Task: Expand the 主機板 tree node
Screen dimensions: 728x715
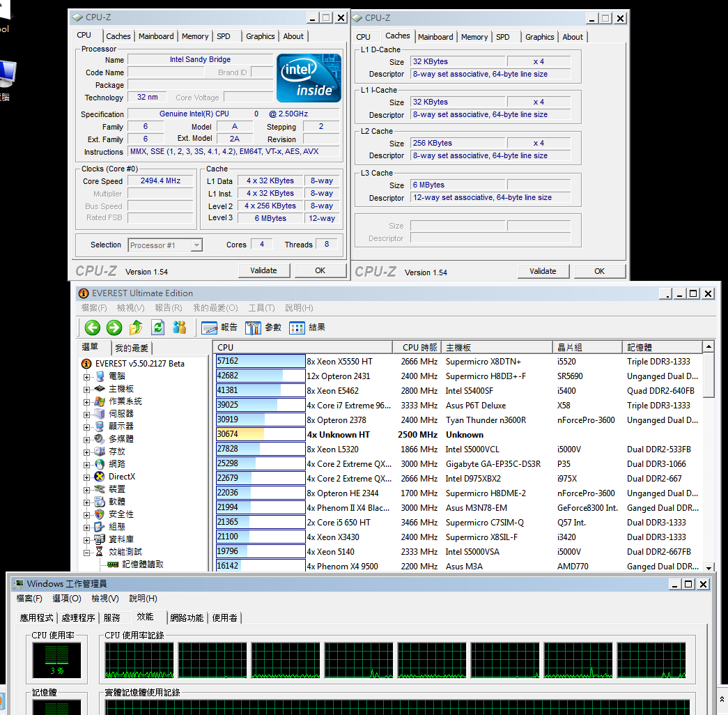Action: click(x=87, y=389)
